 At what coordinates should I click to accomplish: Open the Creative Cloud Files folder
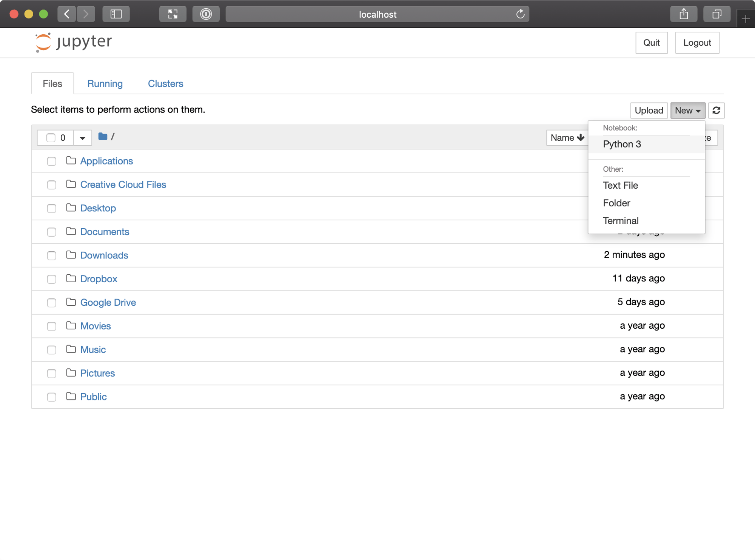[123, 185]
